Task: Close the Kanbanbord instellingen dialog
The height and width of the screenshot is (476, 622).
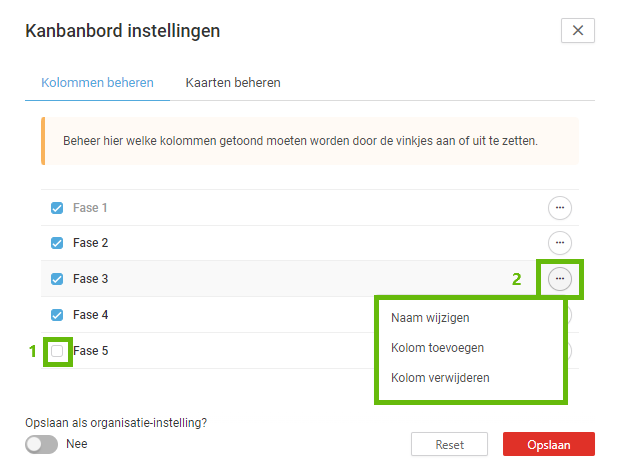Action: (578, 31)
